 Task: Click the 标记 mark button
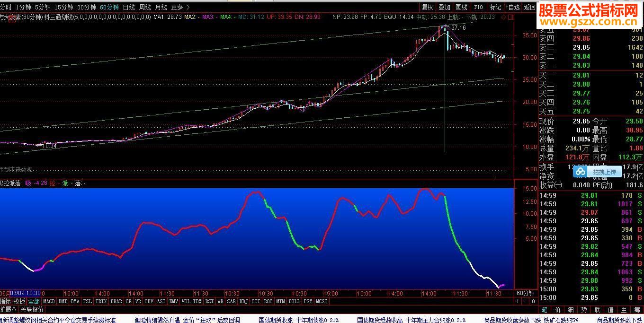point(495,7)
